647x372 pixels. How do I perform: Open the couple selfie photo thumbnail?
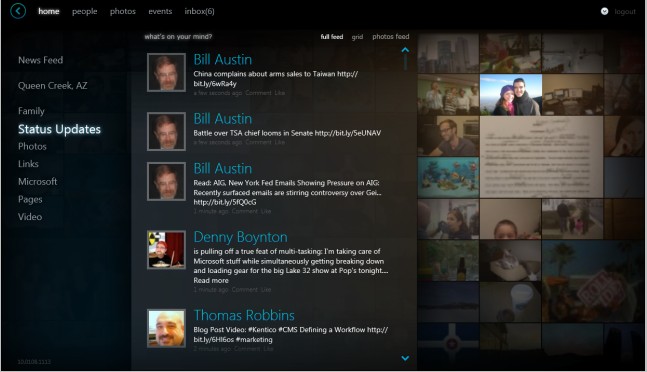point(510,94)
